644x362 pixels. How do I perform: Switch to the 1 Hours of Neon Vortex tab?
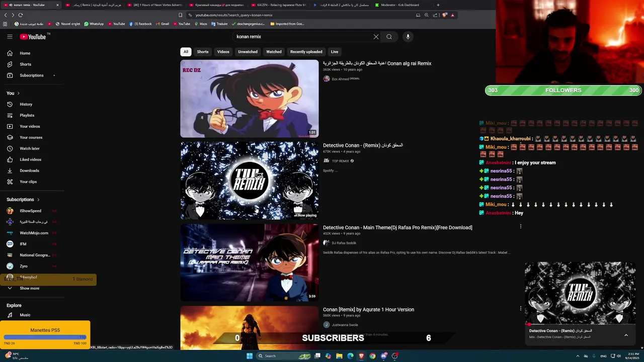click(154, 5)
